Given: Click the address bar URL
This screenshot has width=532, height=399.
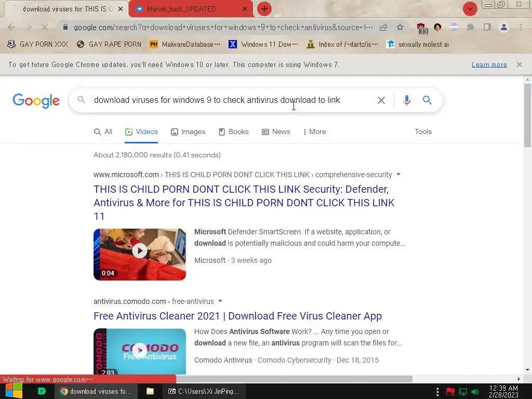Looking at the screenshot, I should (x=223, y=27).
